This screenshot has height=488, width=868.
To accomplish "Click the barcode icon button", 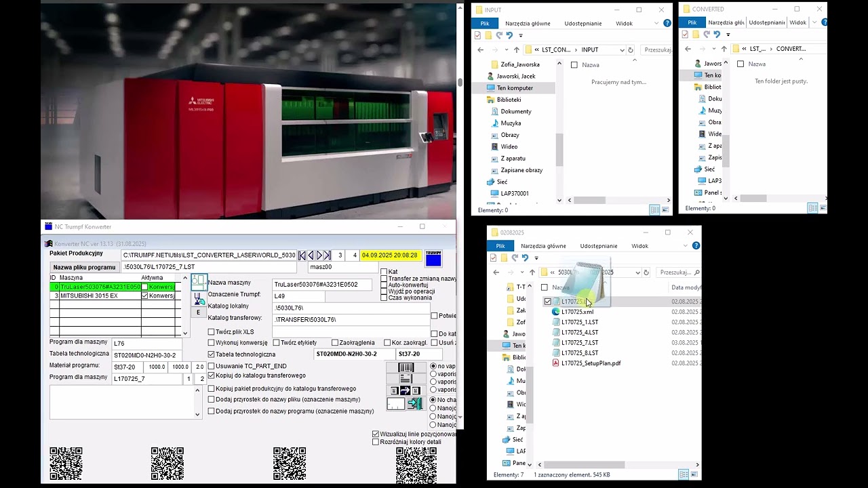I will click(x=406, y=367).
